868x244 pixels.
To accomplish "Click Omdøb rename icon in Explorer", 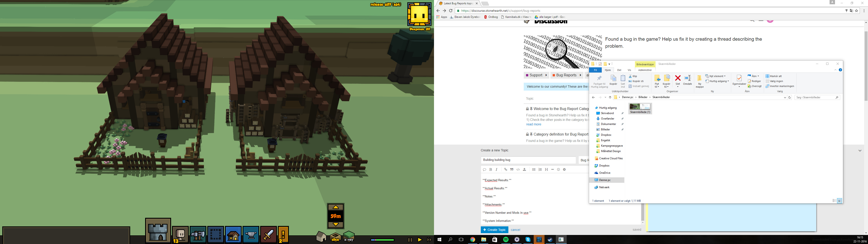I will click(687, 80).
